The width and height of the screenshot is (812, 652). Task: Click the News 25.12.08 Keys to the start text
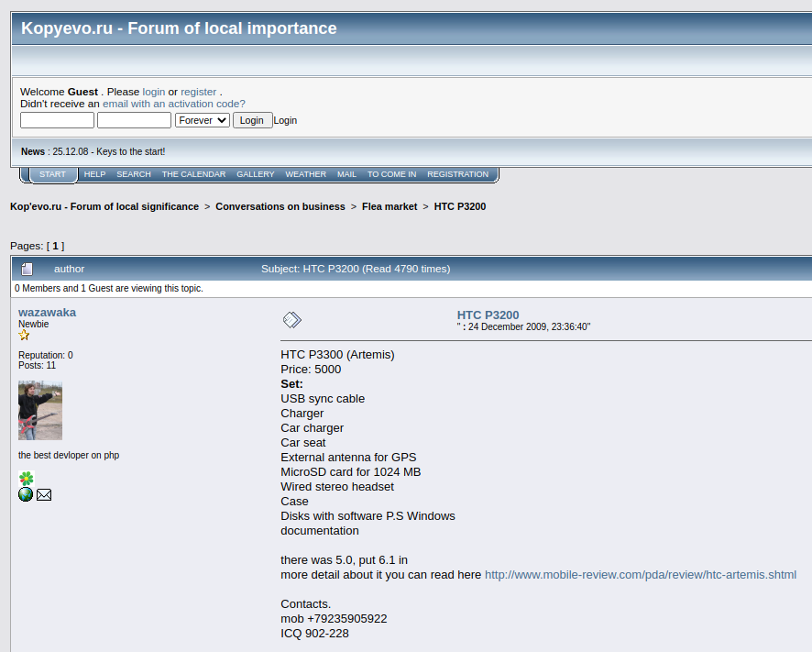[x=93, y=151]
